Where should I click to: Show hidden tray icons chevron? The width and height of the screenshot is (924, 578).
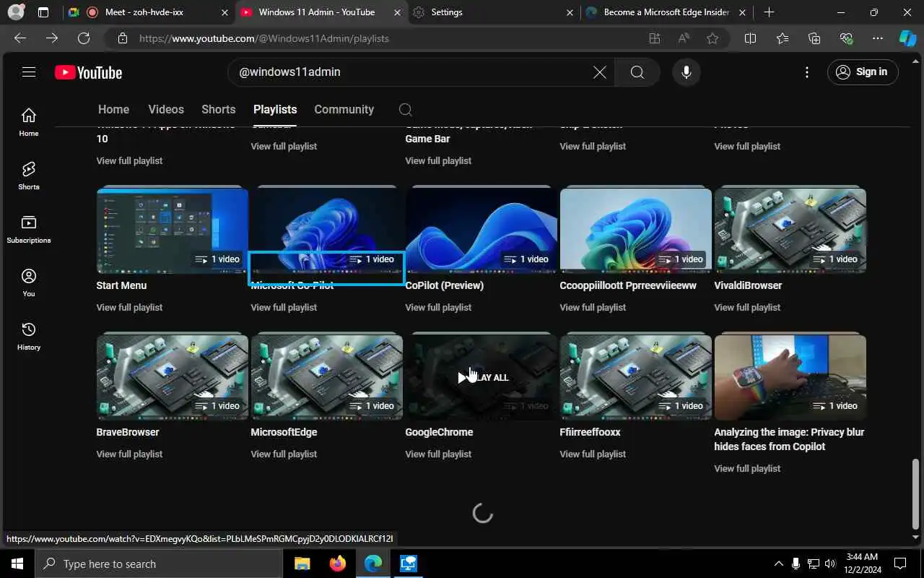click(x=778, y=564)
